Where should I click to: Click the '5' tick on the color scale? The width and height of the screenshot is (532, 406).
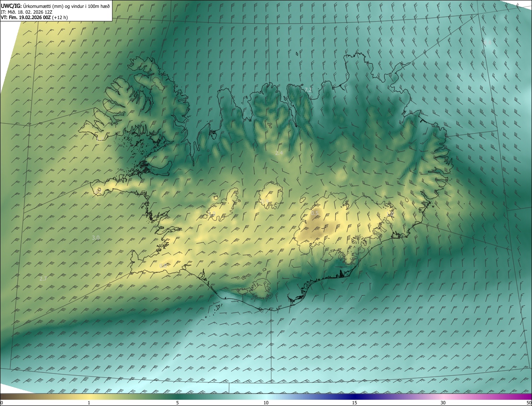click(x=177, y=403)
